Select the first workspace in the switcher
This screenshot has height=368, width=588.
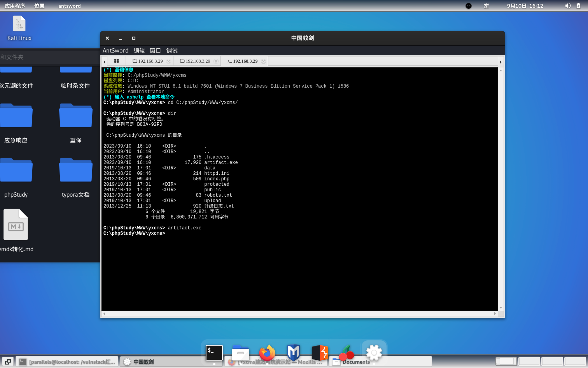tap(506, 361)
